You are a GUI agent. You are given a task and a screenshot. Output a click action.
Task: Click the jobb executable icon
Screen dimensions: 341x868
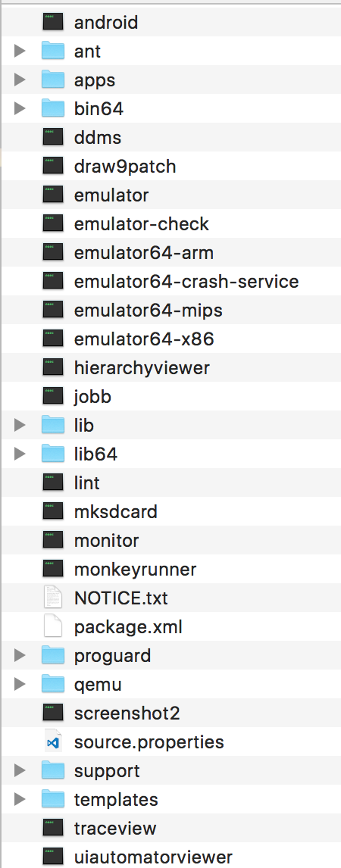point(53,396)
